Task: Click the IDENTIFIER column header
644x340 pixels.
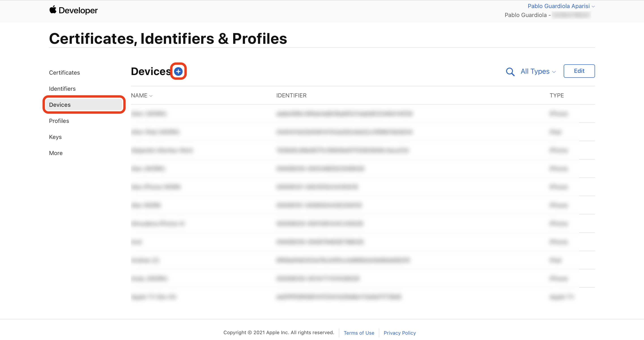Action: (x=291, y=96)
